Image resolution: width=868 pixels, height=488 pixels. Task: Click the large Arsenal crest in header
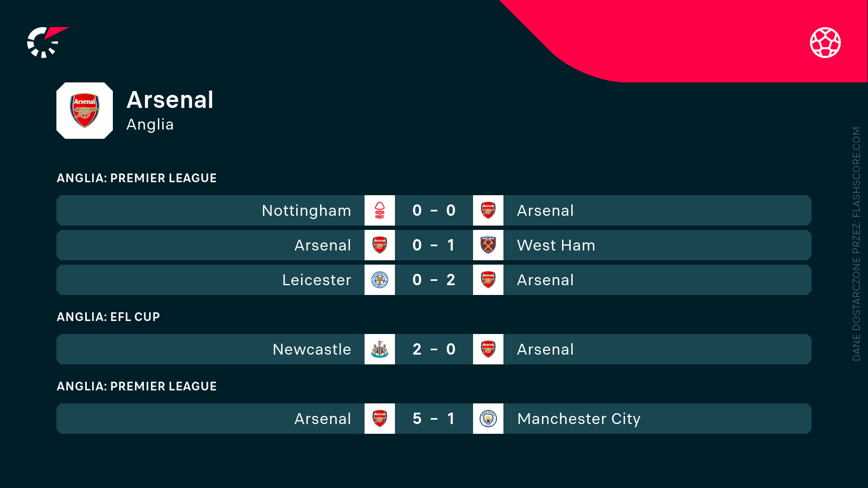pos(85,111)
